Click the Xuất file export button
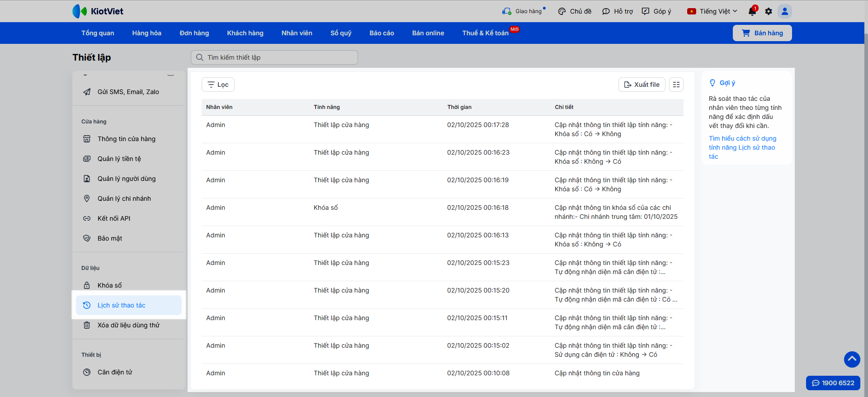This screenshot has height=397, width=868. coord(642,85)
